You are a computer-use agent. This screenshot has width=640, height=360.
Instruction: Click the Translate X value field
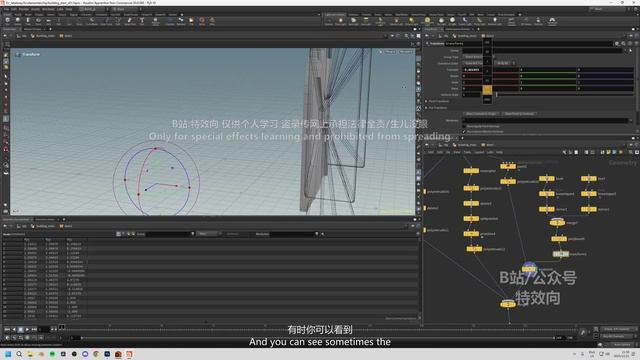pos(490,70)
